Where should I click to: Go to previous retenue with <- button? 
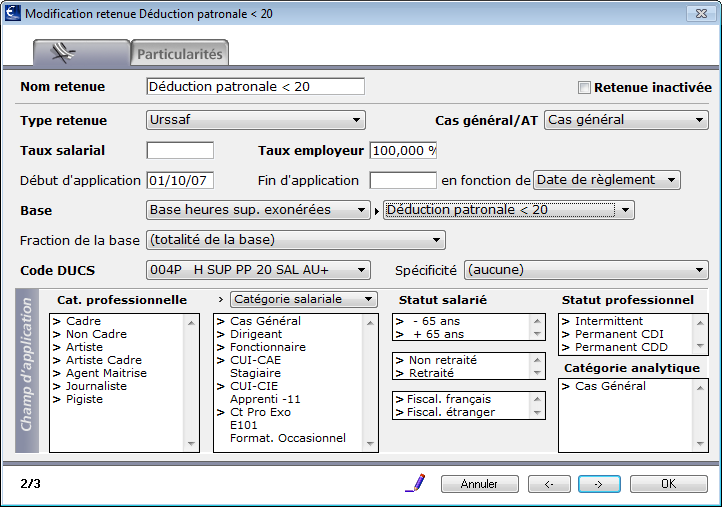pyautogui.click(x=549, y=484)
